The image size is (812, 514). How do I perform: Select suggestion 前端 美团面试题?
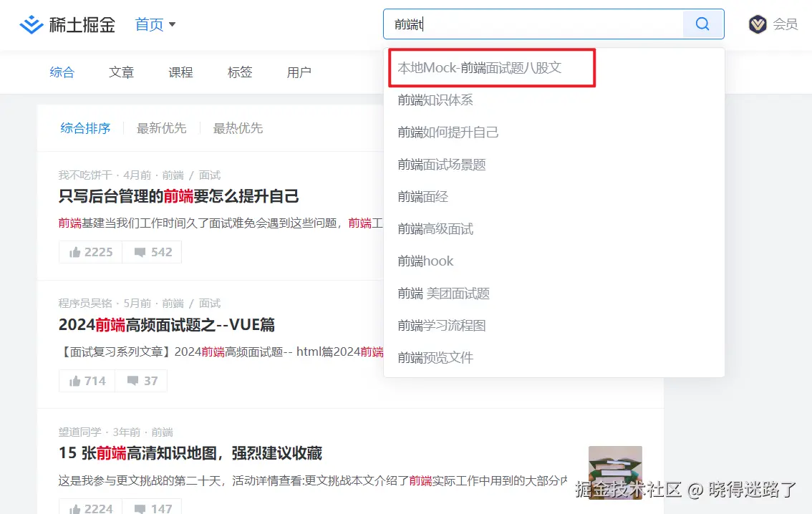(554, 294)
